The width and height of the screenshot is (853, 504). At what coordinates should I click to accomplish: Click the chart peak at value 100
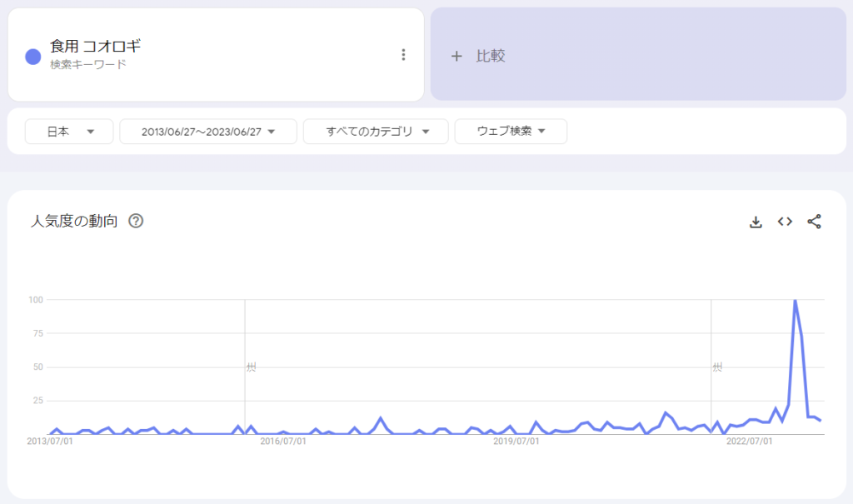point(795,300)
